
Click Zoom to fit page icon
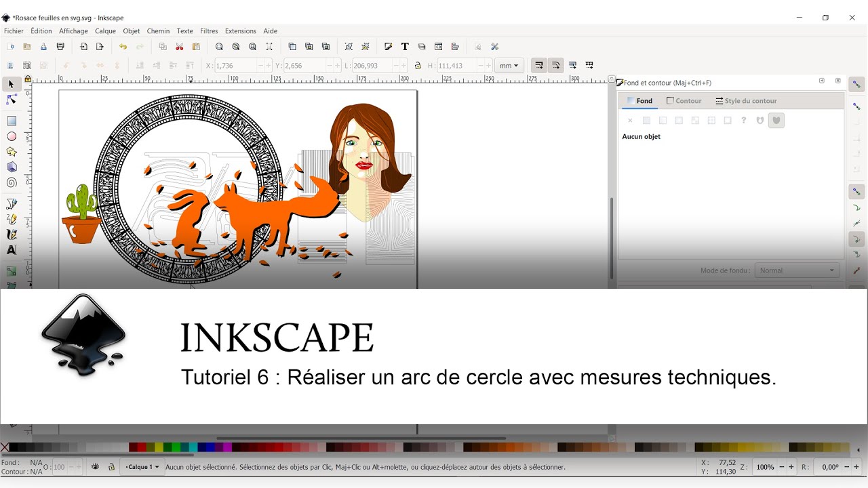click(x=253, y=47)
